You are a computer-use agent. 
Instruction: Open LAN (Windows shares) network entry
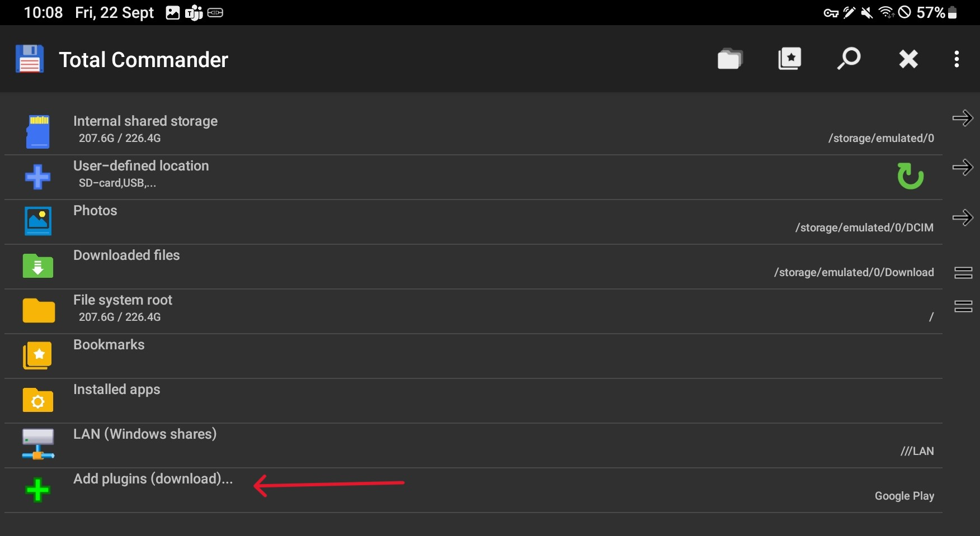click(473, 445)
